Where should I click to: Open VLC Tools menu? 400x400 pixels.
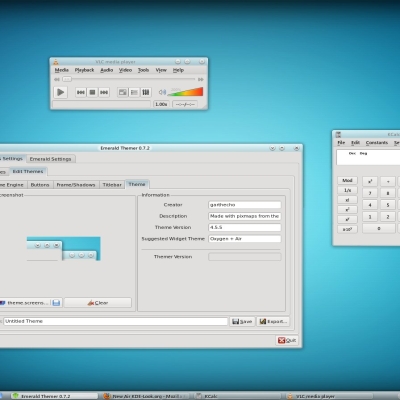[143, 70]
